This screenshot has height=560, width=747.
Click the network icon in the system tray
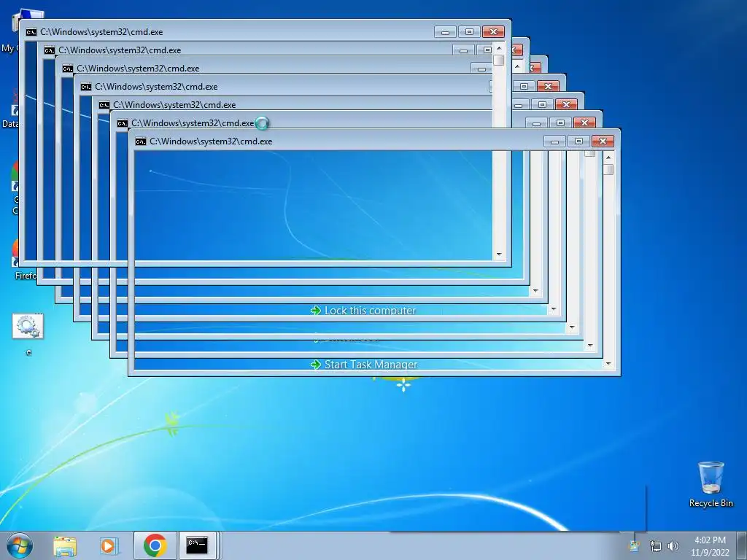[x=656, y=546]
